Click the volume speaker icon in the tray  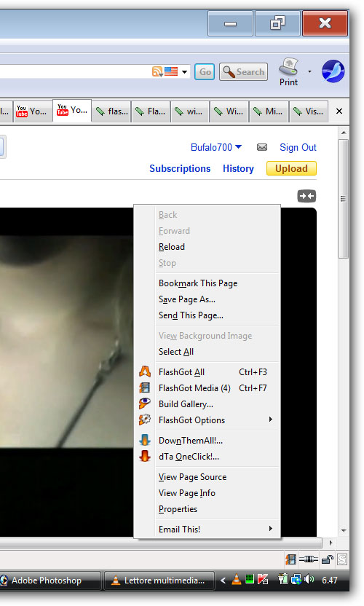tap(309, 579)
